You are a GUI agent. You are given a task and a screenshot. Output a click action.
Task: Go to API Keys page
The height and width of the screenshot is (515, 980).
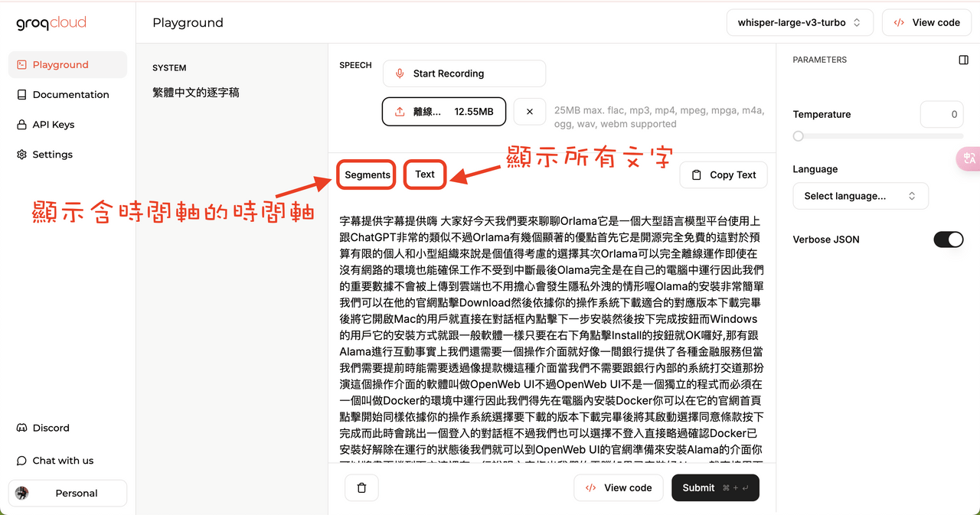point(67,125)
